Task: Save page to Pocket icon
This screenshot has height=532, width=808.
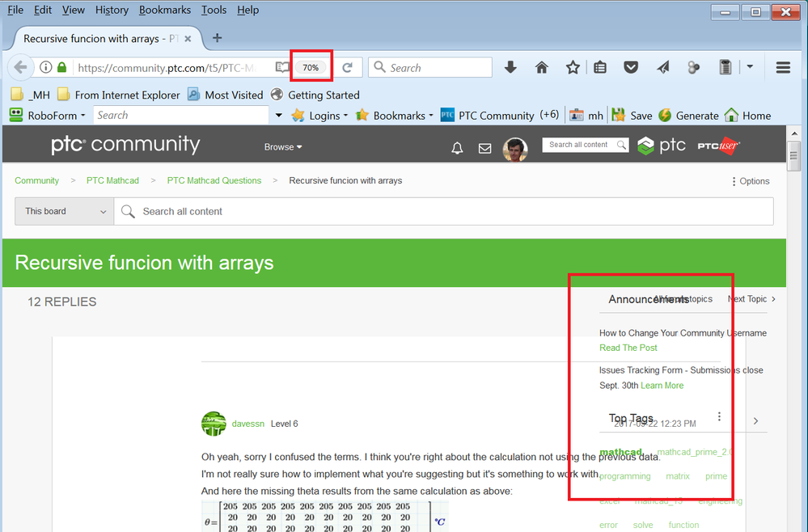Action: point(631,68)
